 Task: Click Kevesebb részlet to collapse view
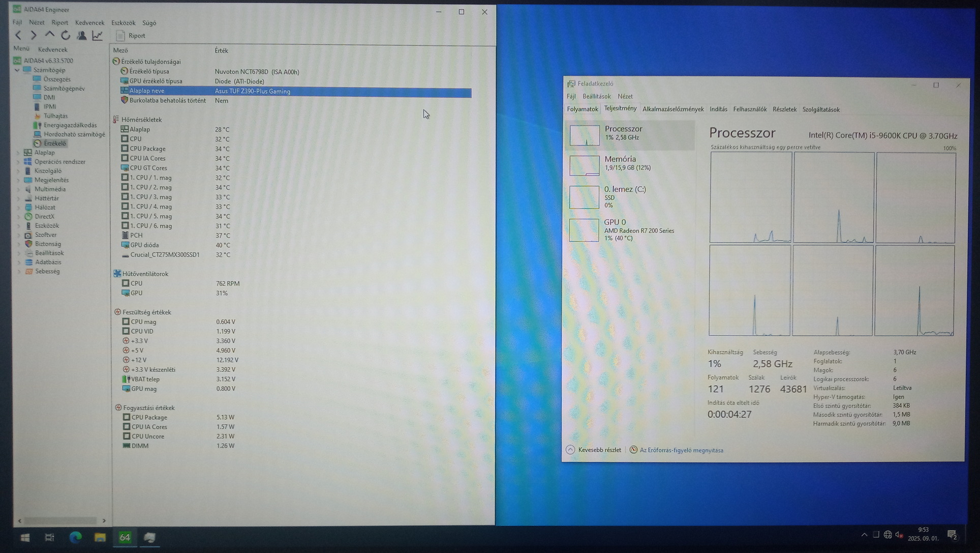594,450
